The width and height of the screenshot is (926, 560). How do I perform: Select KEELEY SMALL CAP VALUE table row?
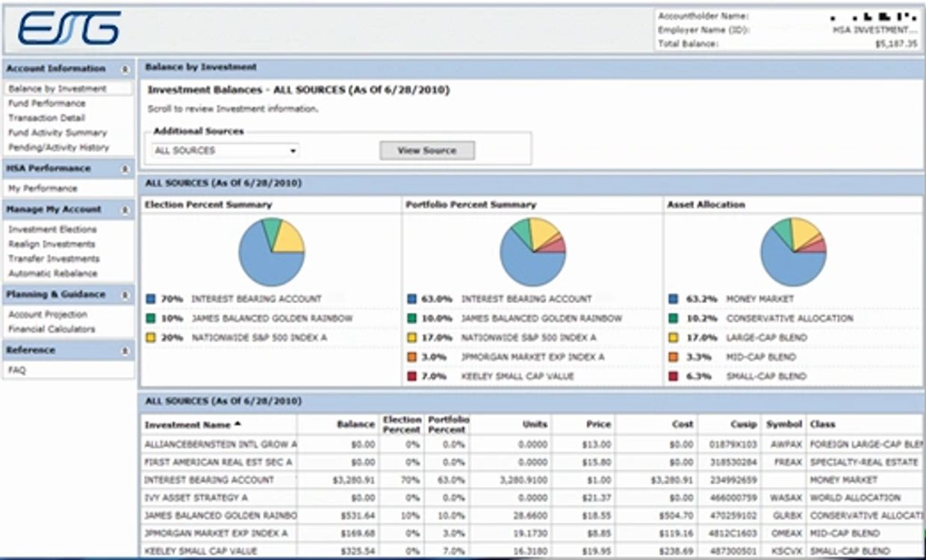532,551
